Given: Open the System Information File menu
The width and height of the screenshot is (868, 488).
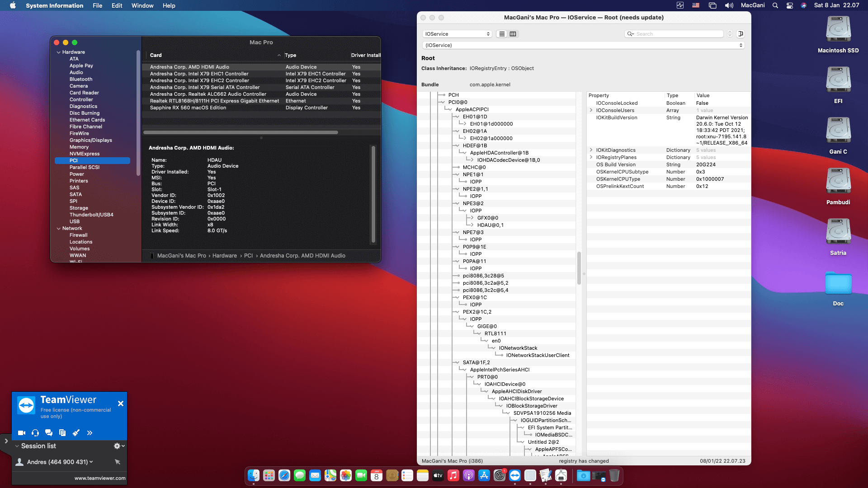Looking at the screenshot, I should (97, 5).
